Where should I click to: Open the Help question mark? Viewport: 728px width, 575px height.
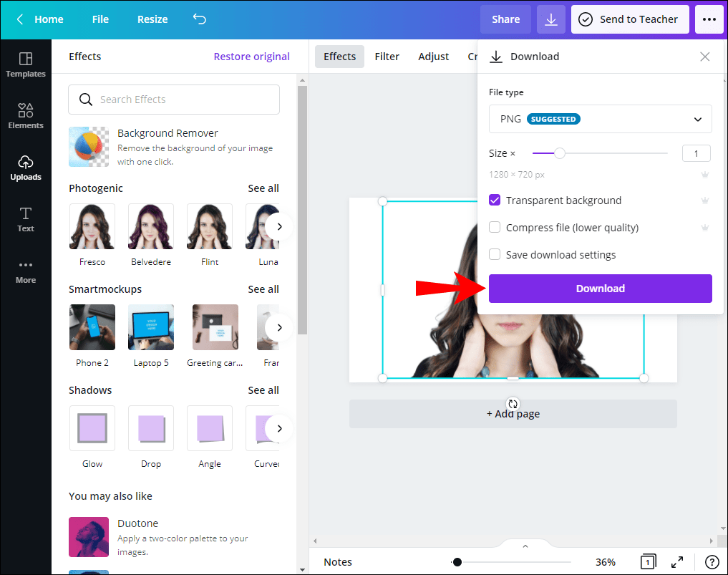711,562
